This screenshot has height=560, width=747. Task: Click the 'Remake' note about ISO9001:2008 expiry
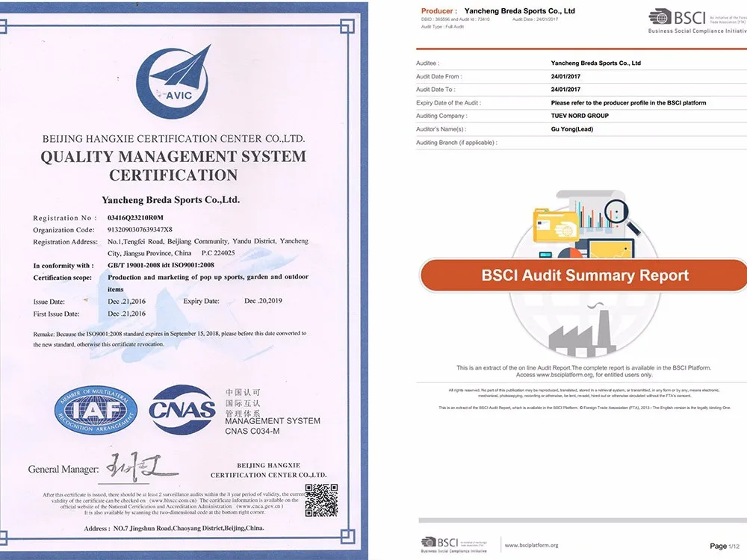pos(170,338)
